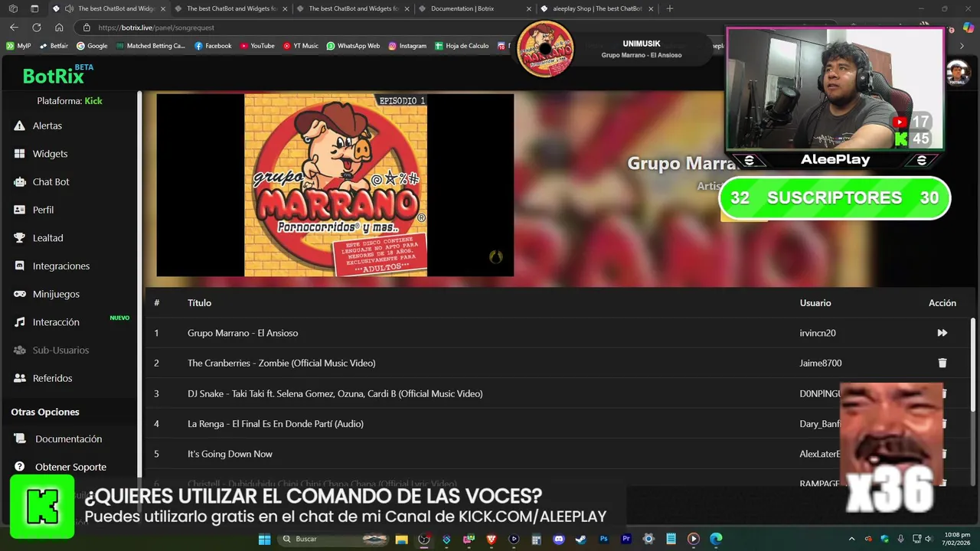Open the MyIP bookmark
980x551 pixels.
pyautogui.click(x=18, y=46)
